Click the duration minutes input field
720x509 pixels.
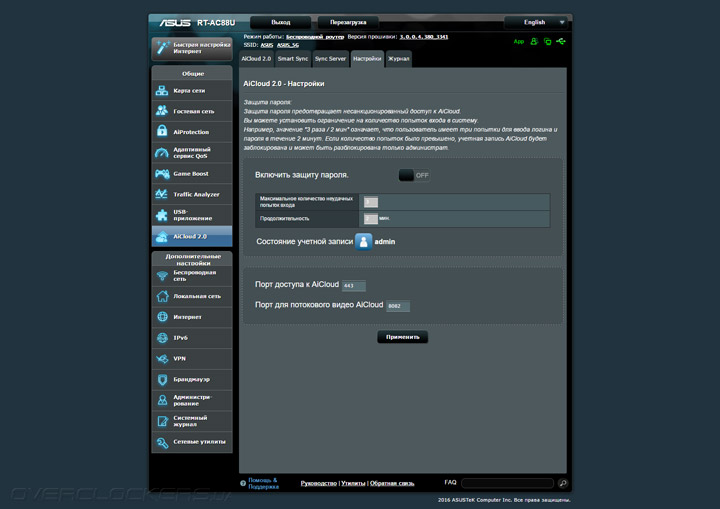[x=371, y=219]
